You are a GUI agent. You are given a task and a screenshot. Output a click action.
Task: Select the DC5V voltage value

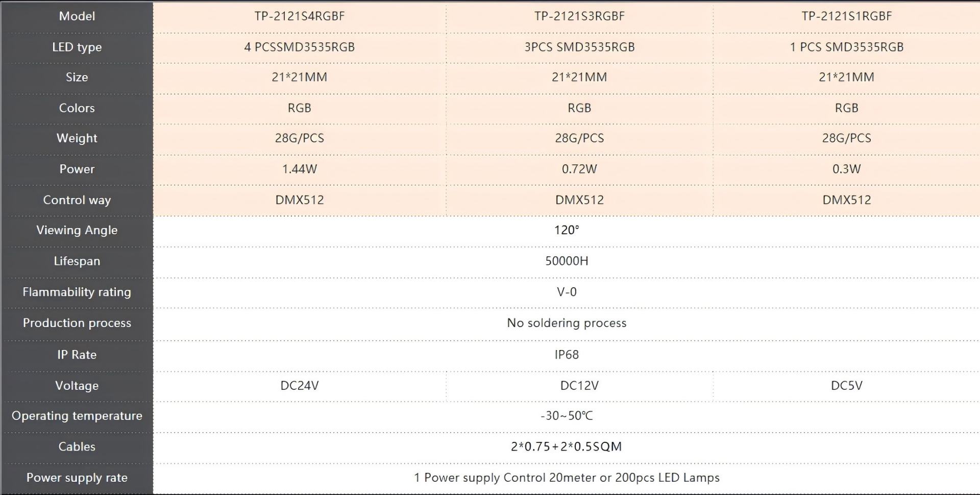pyautogui.click(x=847, y=386)
